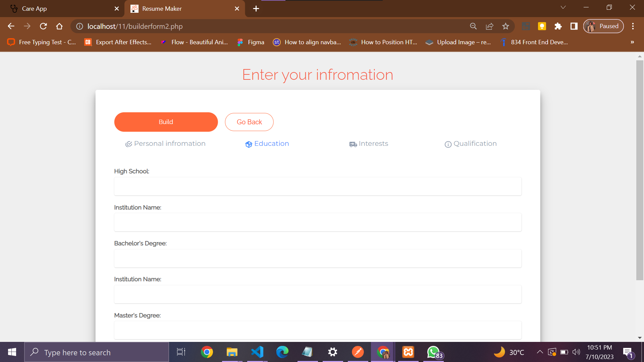Expand the overflow bookmarks chevron
This screenshot has height=362, width=644.
tap(632, 42)
